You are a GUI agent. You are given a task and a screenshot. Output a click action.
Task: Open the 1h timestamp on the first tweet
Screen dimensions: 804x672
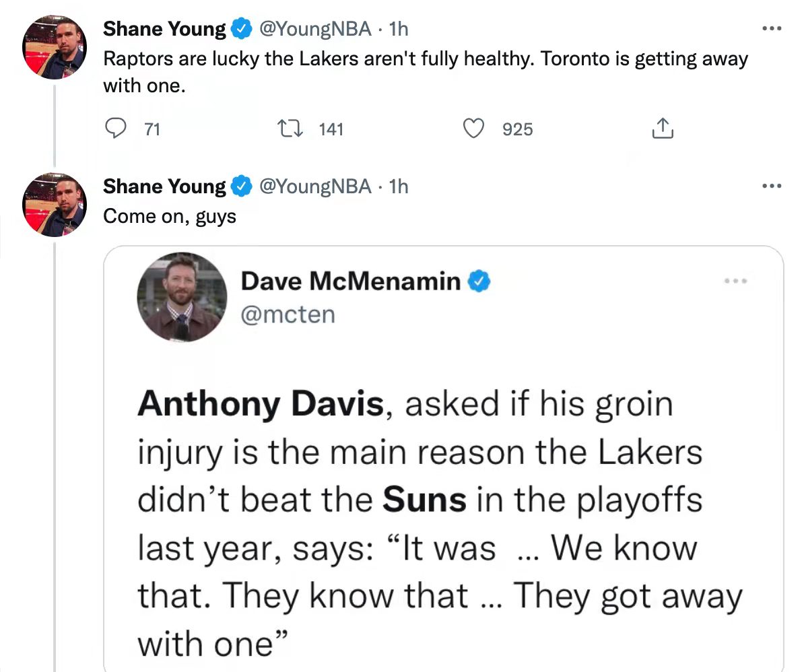pos(399,29)
